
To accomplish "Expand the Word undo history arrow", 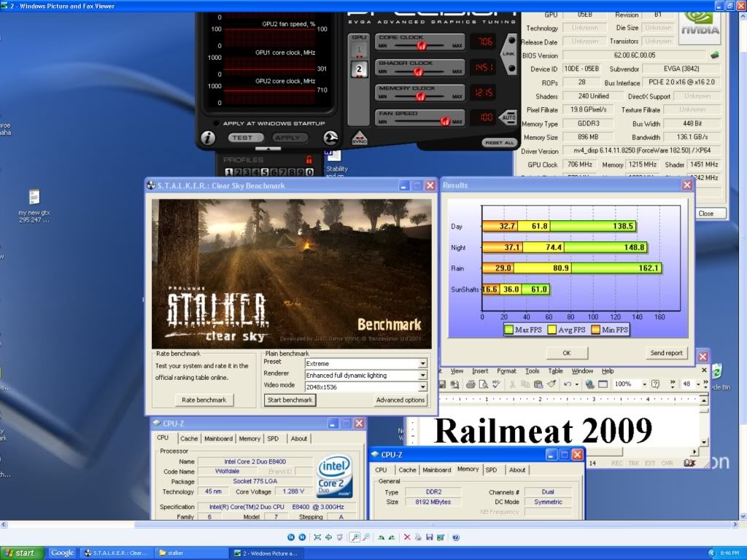I will coord(576,384).
